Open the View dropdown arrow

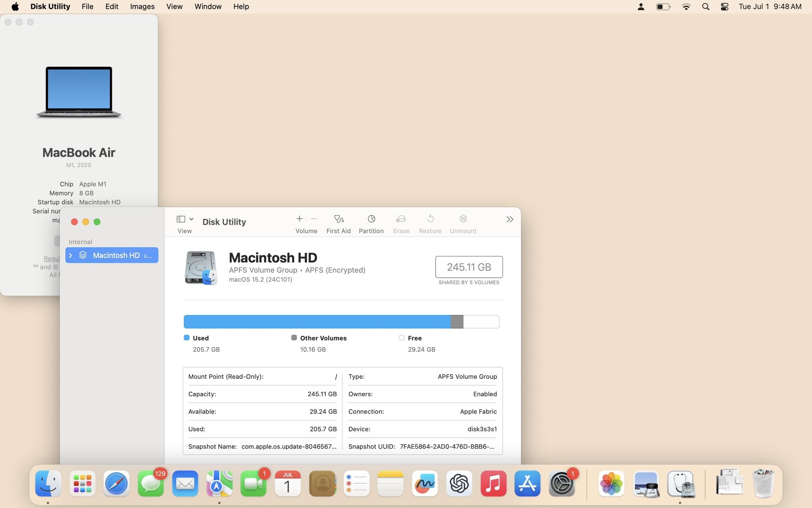pyautogui.click(x=192, y=219)
